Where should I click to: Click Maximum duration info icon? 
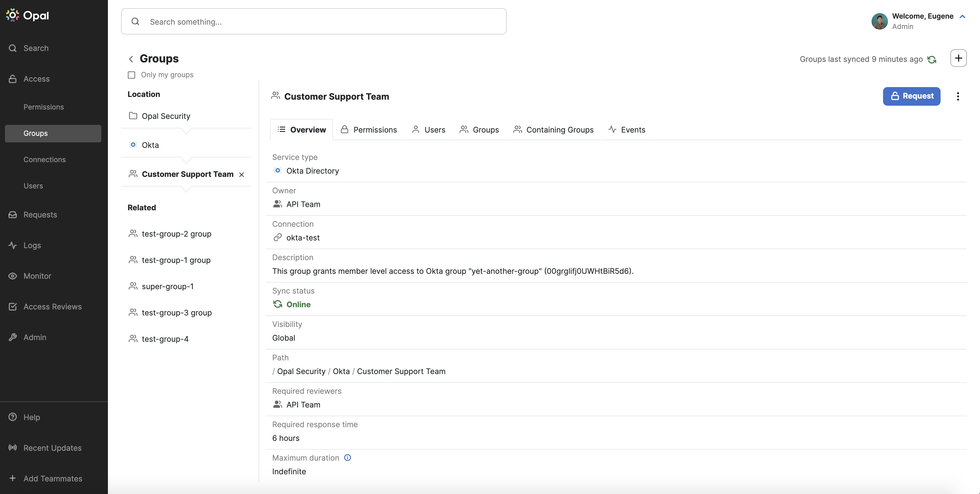pos(347,458)
